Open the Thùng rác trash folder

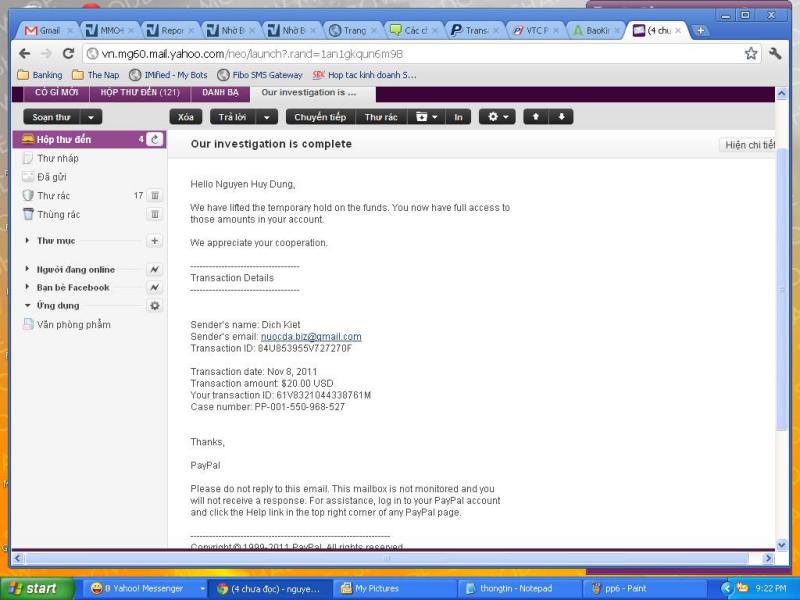tap(58, 214)
